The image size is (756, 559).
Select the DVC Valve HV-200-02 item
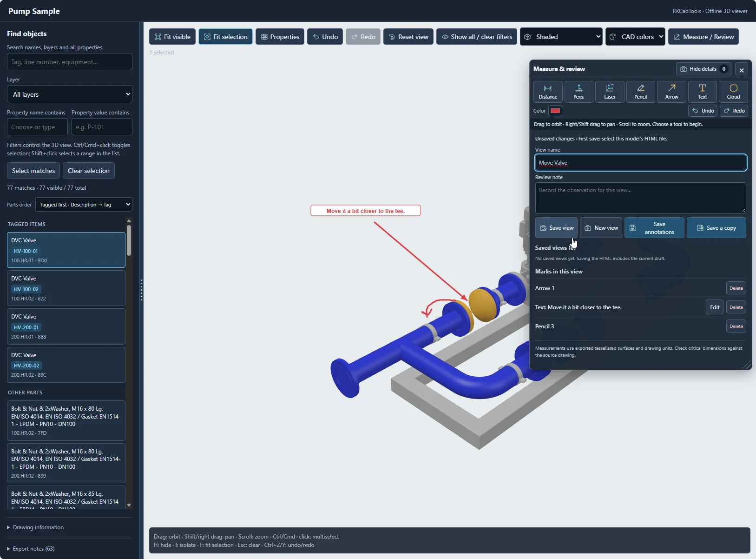click(66, 365)
